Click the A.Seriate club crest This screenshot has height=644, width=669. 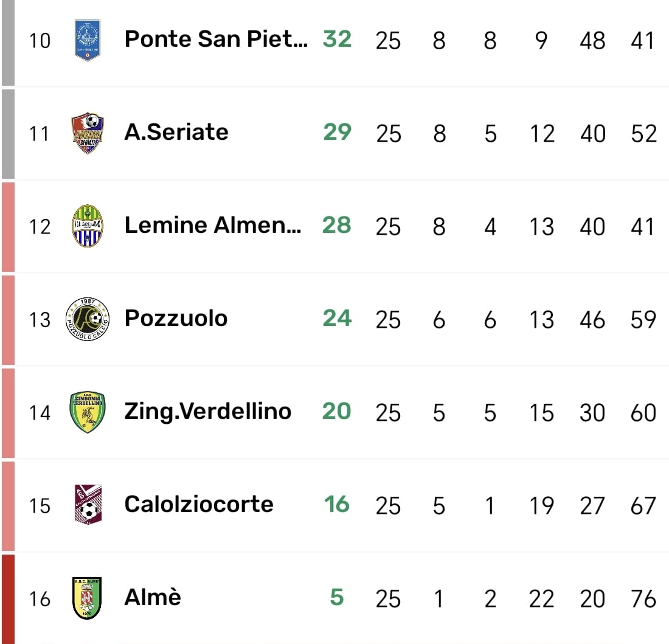87,133
